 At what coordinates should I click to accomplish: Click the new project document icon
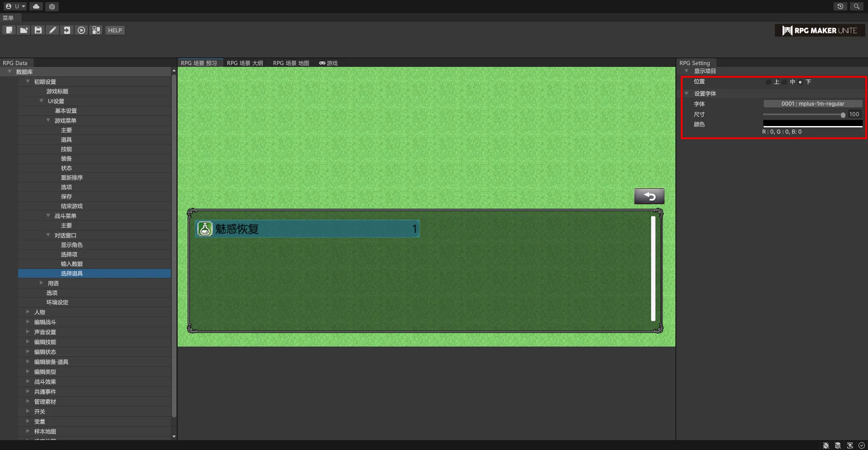(x=9, y=30)
